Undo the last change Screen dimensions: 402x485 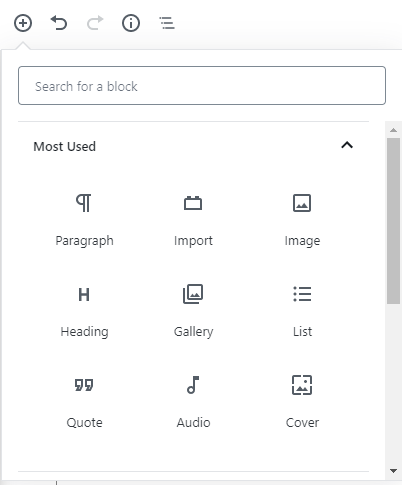coord(59,23)
